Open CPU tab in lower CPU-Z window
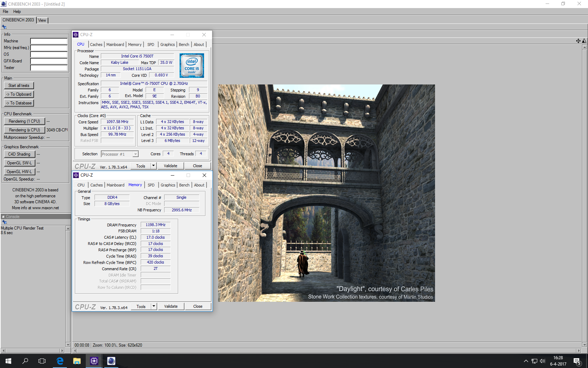Screen dimensions: 588x368 81,185
